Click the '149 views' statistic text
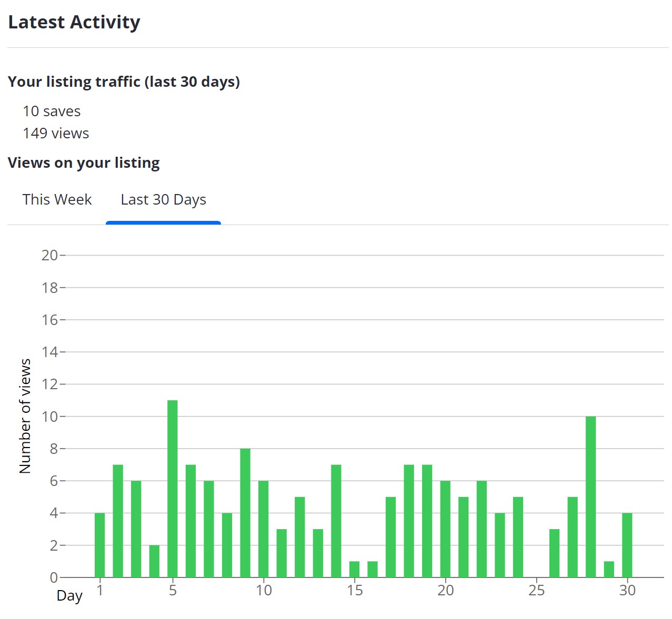This screenshot has width=672, height=619. (x=56, y=134)
